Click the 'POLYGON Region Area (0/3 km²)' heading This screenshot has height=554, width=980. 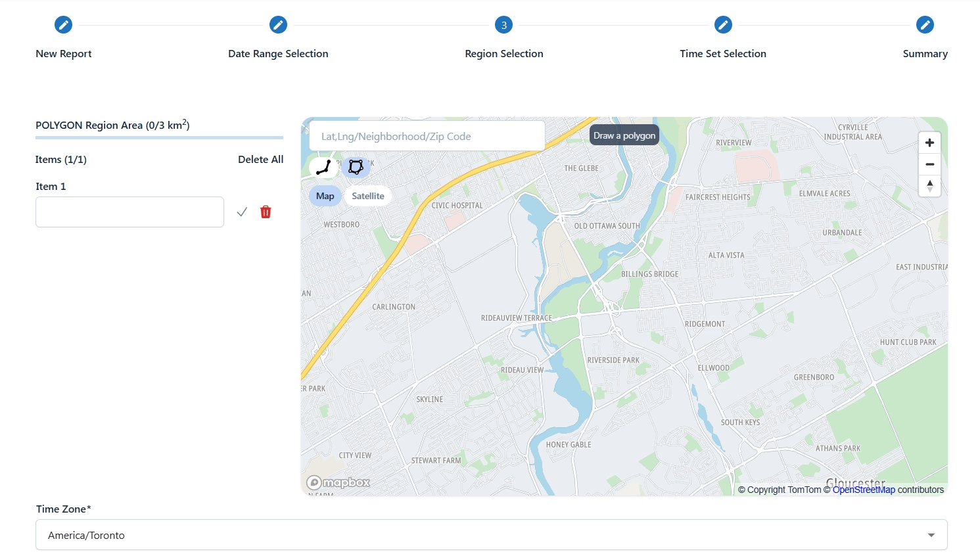[112, 125]
